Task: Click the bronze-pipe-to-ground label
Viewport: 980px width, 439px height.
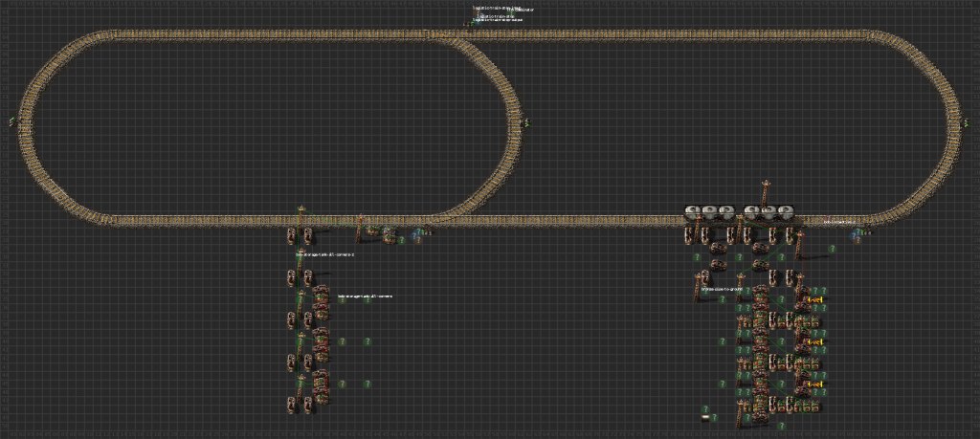Action: point(722,289)
